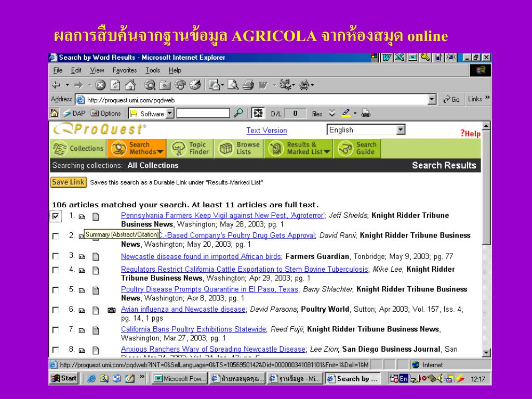Screen dimensions: 532x399
Task: Open summary icon for result 7
Action: 82,330
